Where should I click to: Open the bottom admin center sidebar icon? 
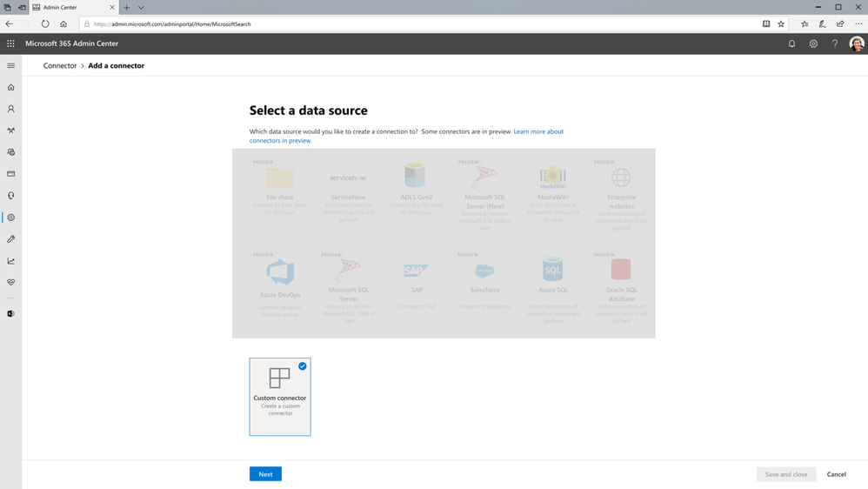pos(10,313)
